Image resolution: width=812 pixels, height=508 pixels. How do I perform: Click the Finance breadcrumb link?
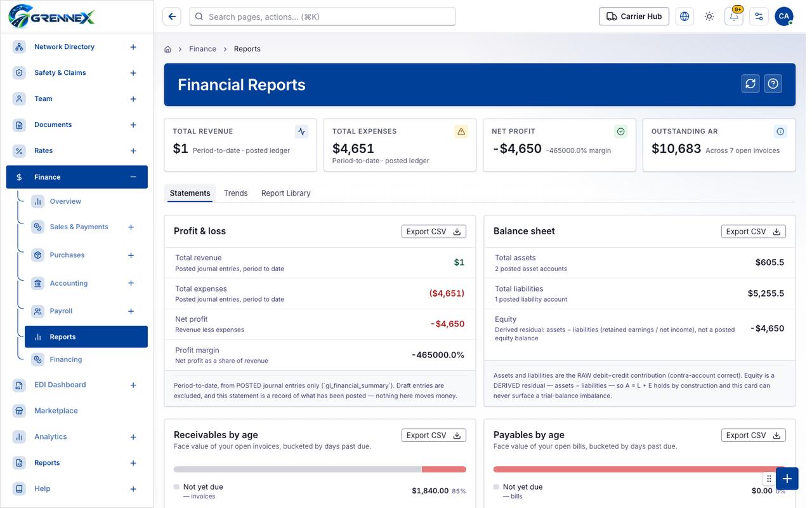click(202, 49)
